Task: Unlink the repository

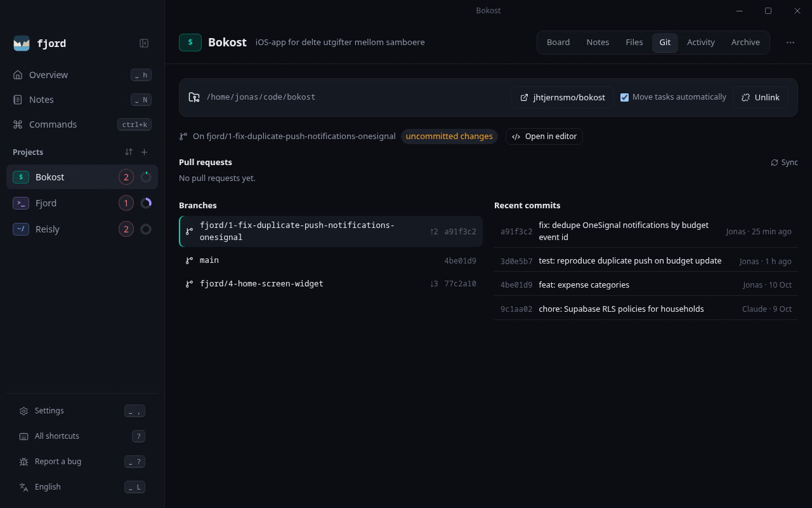Action: coord(761,97)
